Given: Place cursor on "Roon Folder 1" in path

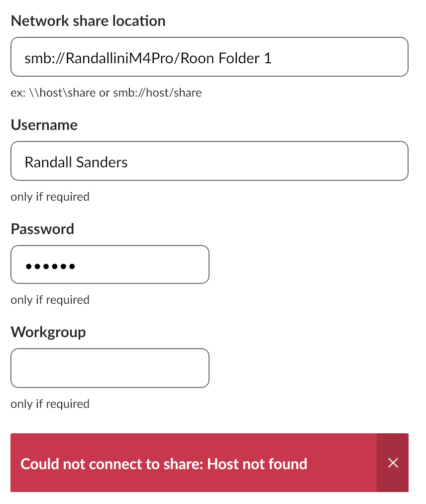Looking at the screenshot, I should (x=226, y=58).
